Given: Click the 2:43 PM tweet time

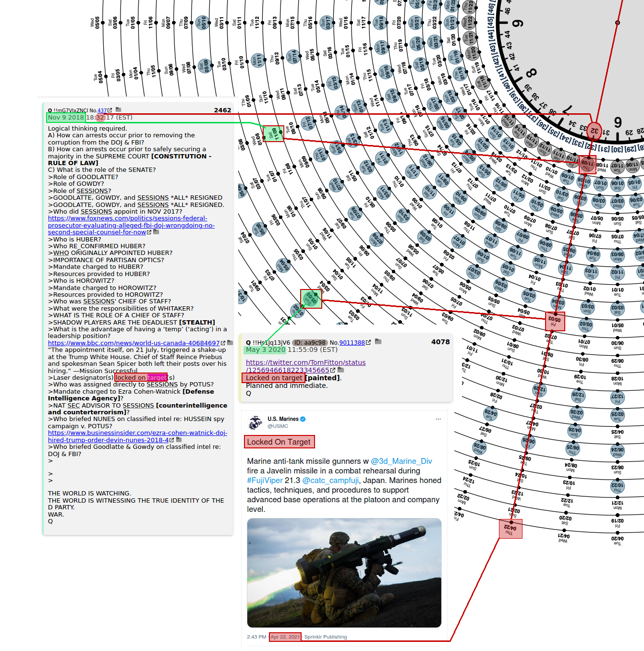Looking at the screenshot, I should point(256,637).
